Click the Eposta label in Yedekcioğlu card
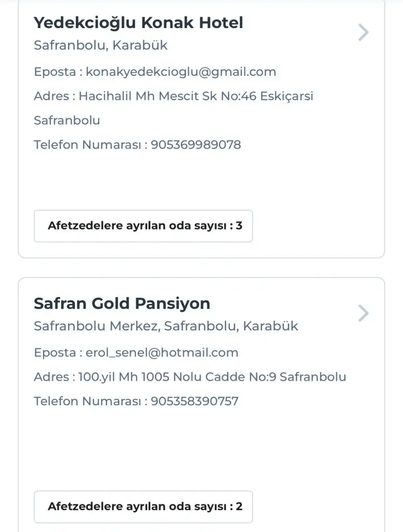This screenshot has height=532, width=403. pos(55,72)
